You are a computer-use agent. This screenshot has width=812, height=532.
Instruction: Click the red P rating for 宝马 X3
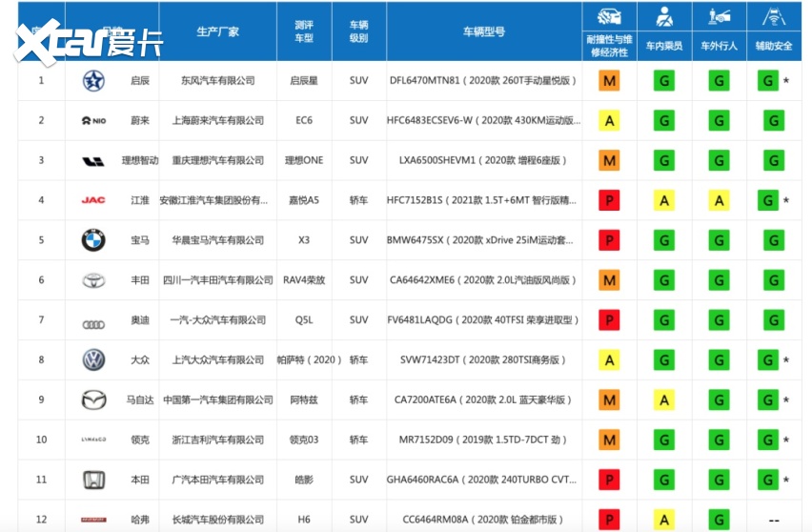(609, 240)
